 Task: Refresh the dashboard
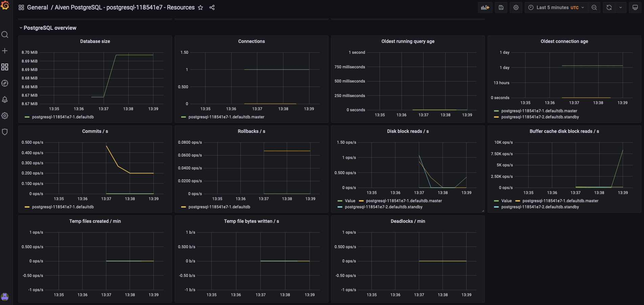(608, 7)
